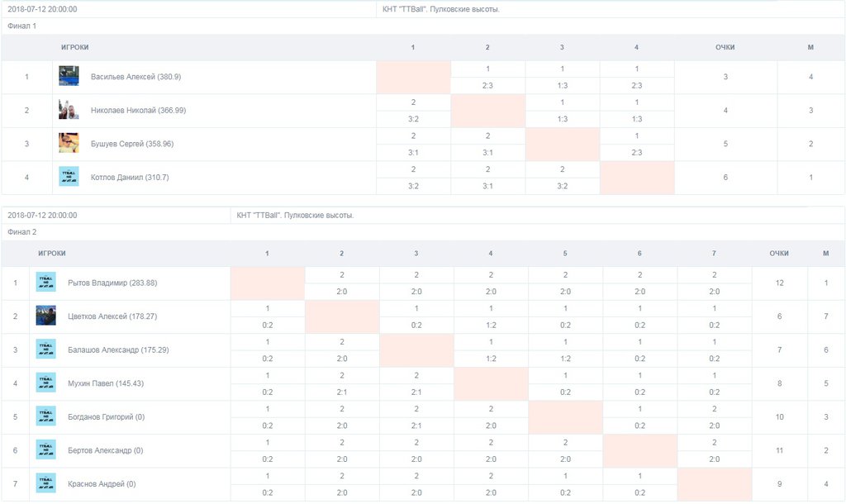Select Балашов Александр's avatar icon

pyautogui.click(x=46, y=349)
